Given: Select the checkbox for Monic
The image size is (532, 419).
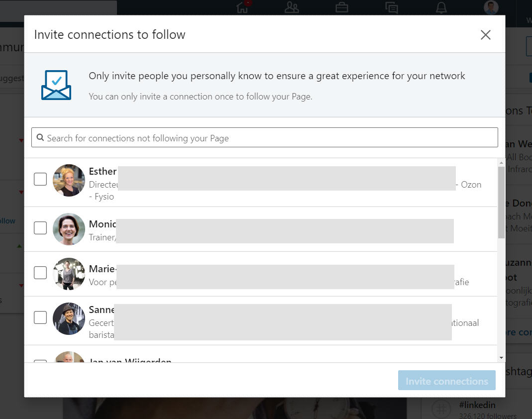Looking at the screenshot, I should pos(40,228).
